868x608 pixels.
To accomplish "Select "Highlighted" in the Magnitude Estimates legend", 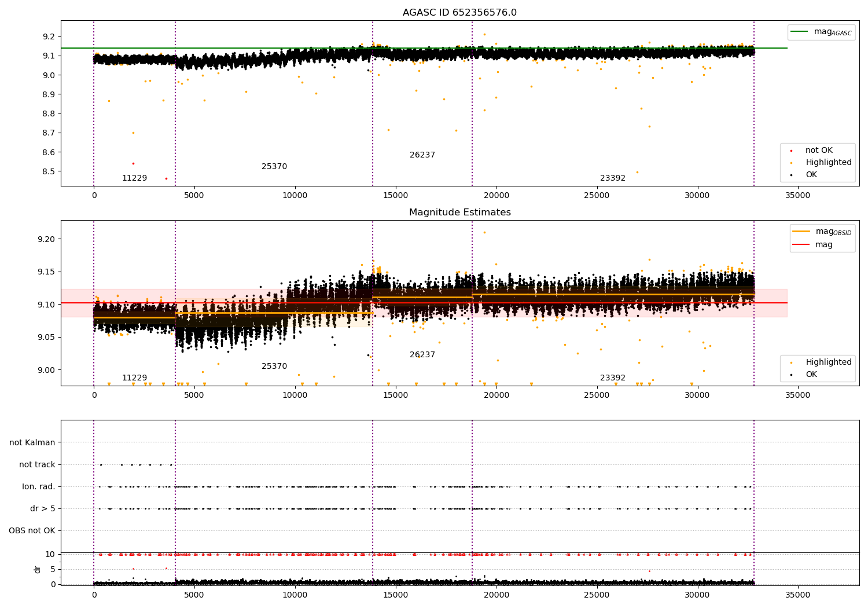I will tap(821, 362).
